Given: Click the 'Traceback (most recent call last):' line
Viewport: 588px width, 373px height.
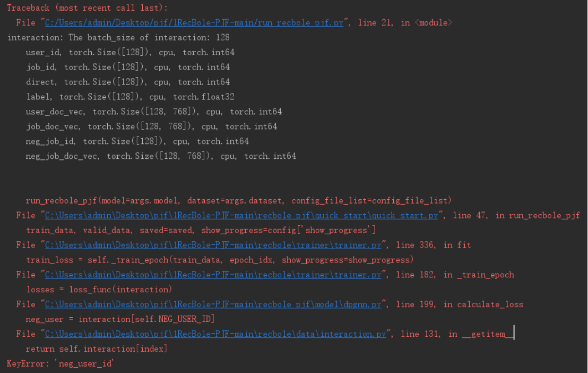Looking at the screenshot, I should 88,8.
